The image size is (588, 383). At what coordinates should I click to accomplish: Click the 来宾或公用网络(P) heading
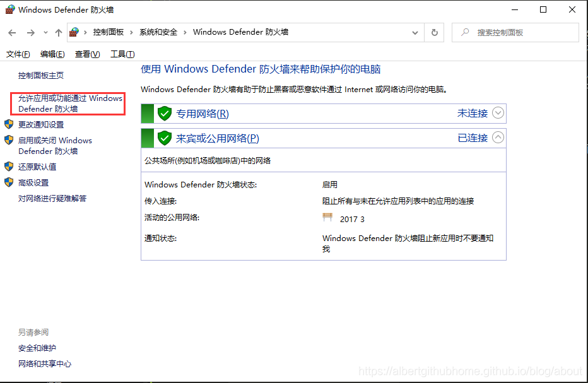218,138
